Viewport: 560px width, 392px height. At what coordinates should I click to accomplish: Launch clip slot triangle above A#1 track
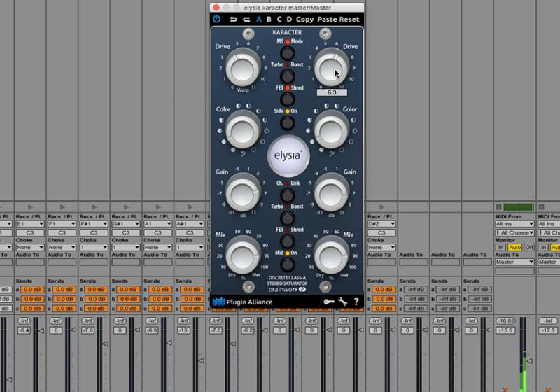click(190, 207)
